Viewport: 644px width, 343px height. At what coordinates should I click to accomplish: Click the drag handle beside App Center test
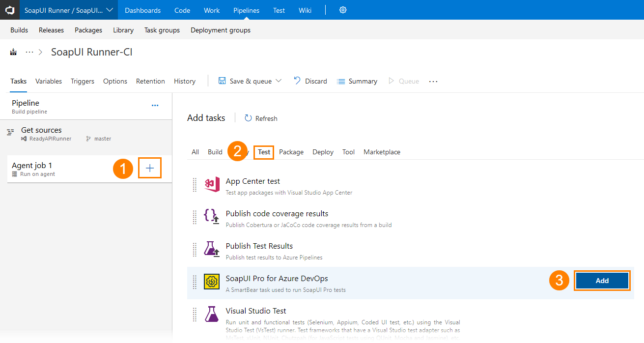pos(195,185)
